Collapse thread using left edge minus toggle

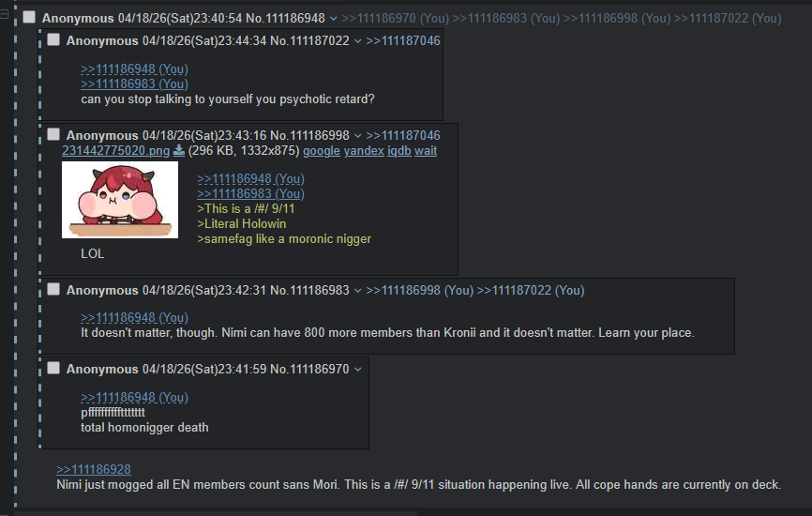[4, 14]
